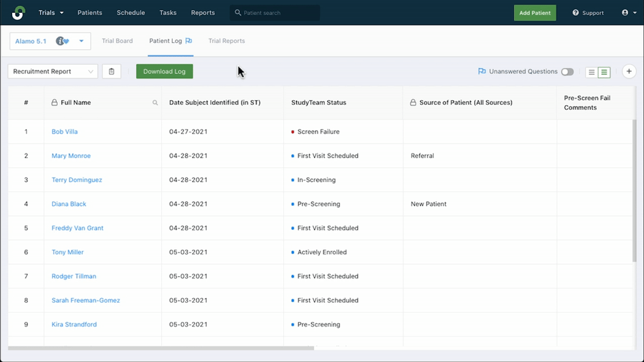644x362 pixels.
Task: Open the Recruitment Report dropdown
Action: coord(53,71)
